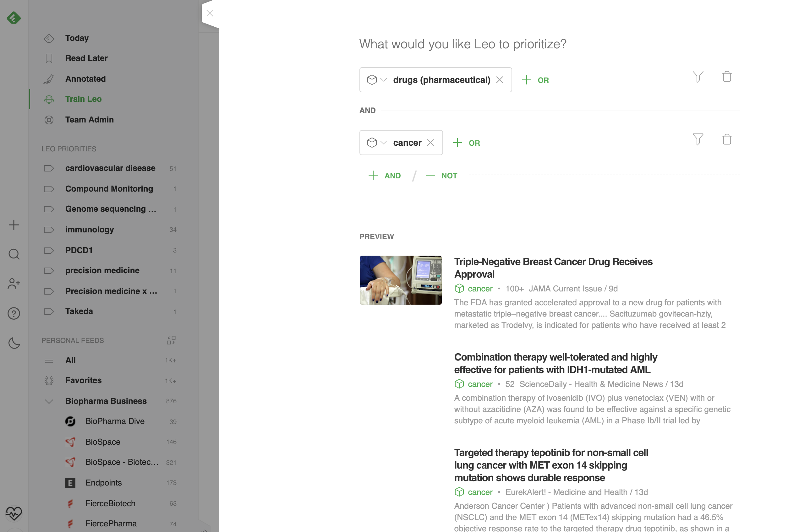The width and height of the screenshot is (810, 532).
Task: Remove the cancer topic chip
Action: click(430, 143)
